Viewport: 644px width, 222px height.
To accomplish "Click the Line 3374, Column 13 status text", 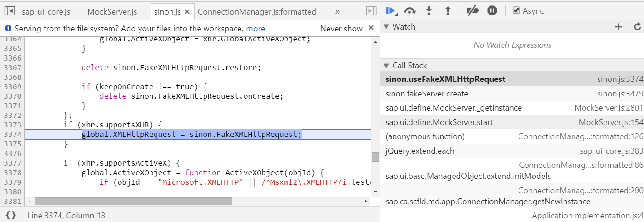I will coord(66,216).
